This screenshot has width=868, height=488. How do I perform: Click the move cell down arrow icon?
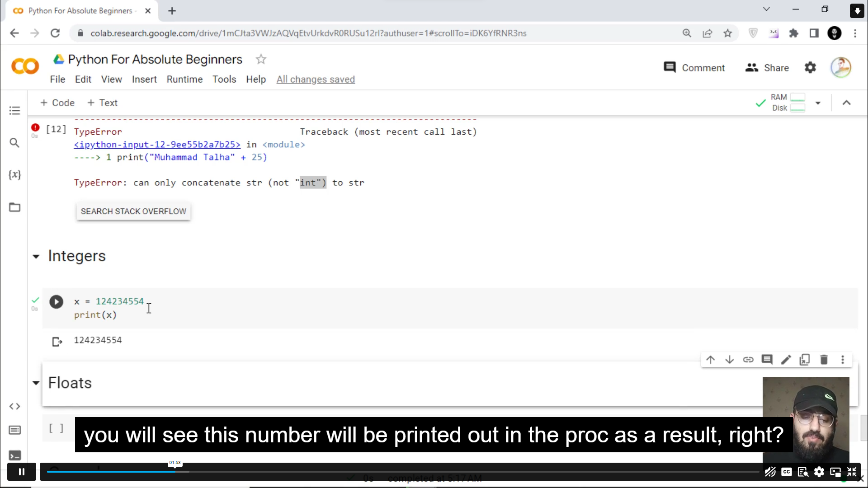[730, 360]
